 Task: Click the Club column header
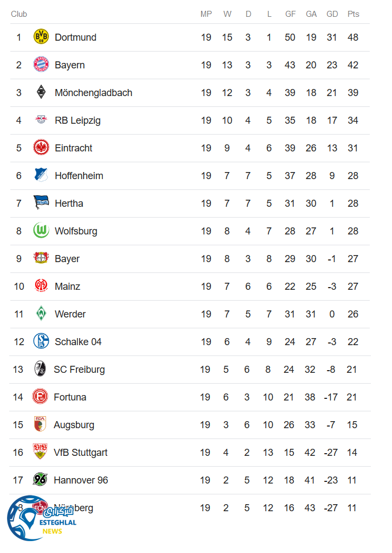[19, 14]
